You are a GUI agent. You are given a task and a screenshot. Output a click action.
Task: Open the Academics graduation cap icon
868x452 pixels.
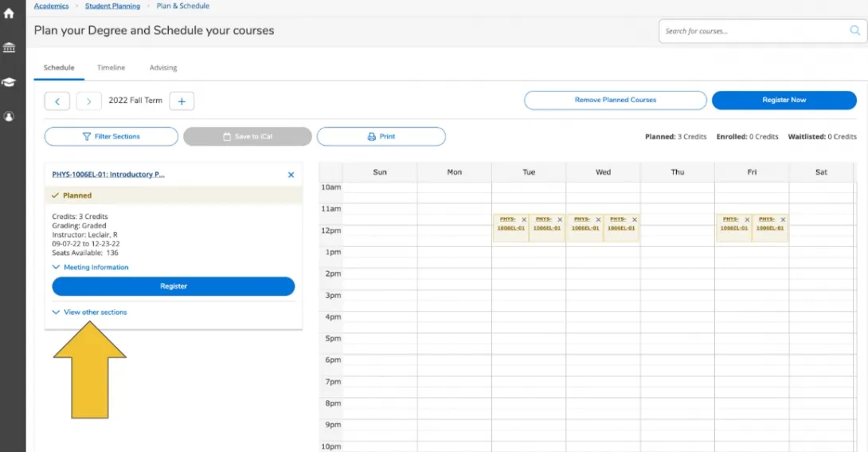point(10,82)
